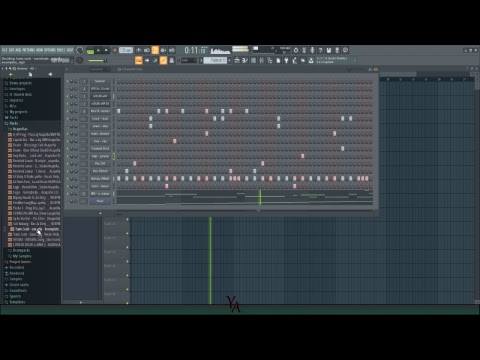Screen dimensions: 480x360
Task: Click the red record button
Action: (x=115, y=50)
